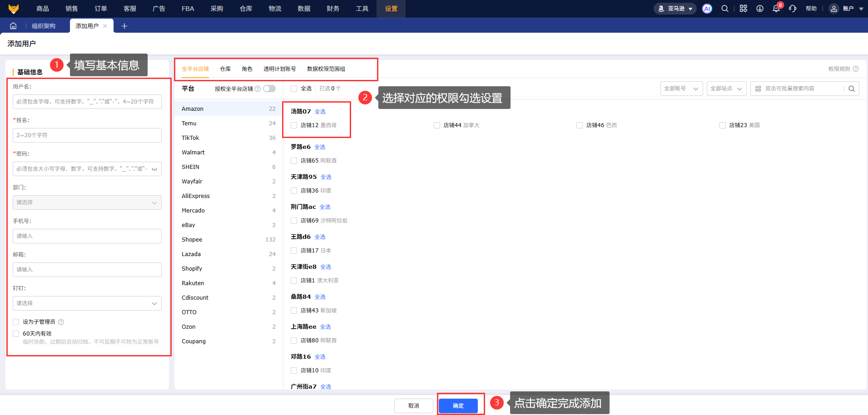Open the 组织架构 tab

44,26
